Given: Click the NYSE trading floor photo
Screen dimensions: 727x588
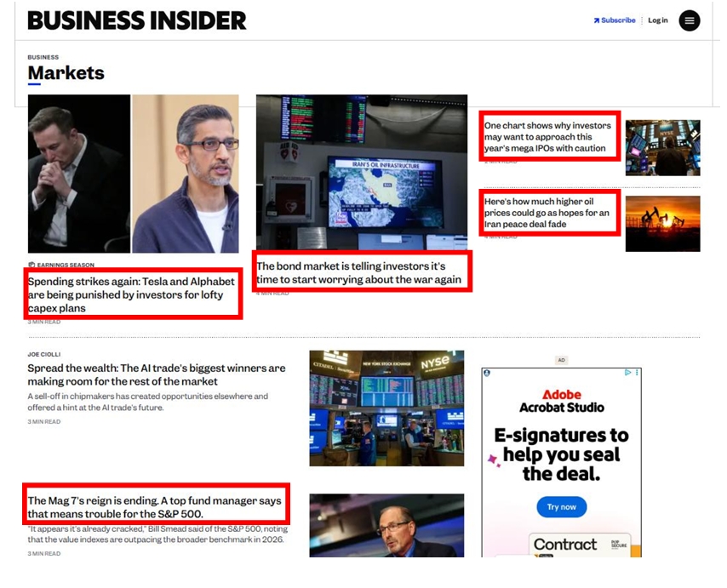Looking at the screenshot, I should 386,408.
